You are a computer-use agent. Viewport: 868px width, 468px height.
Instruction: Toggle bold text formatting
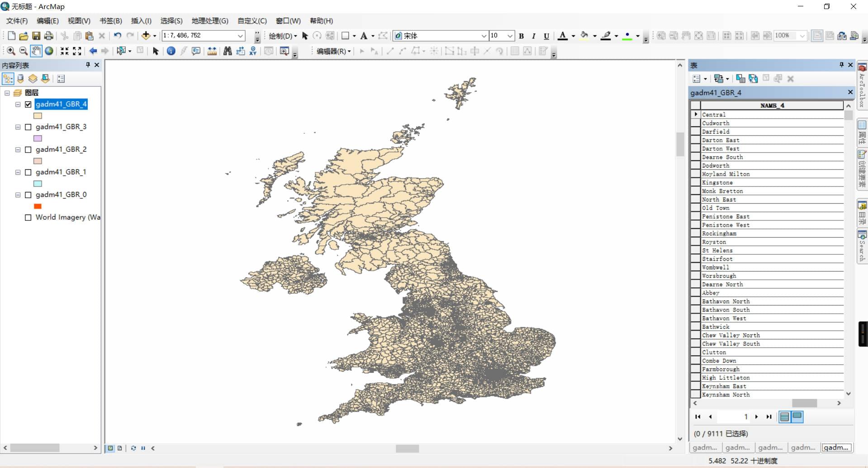(x=522, y=36)
